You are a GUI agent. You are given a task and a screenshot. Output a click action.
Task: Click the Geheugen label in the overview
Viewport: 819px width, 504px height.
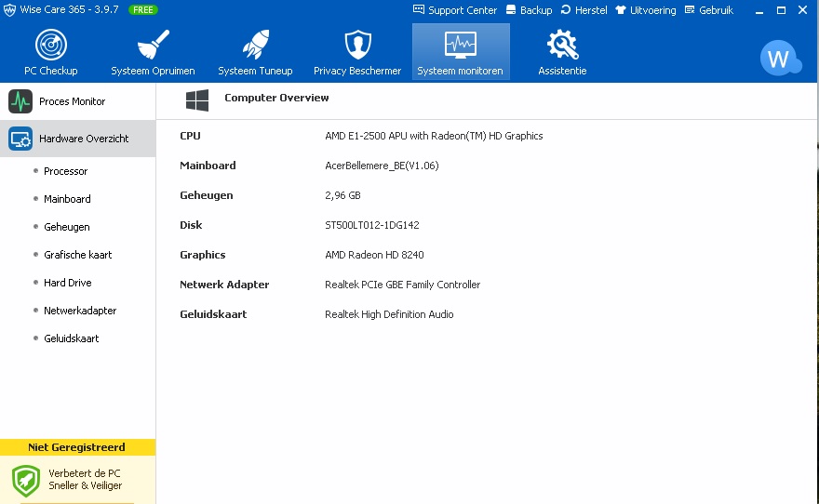(207, 195)
